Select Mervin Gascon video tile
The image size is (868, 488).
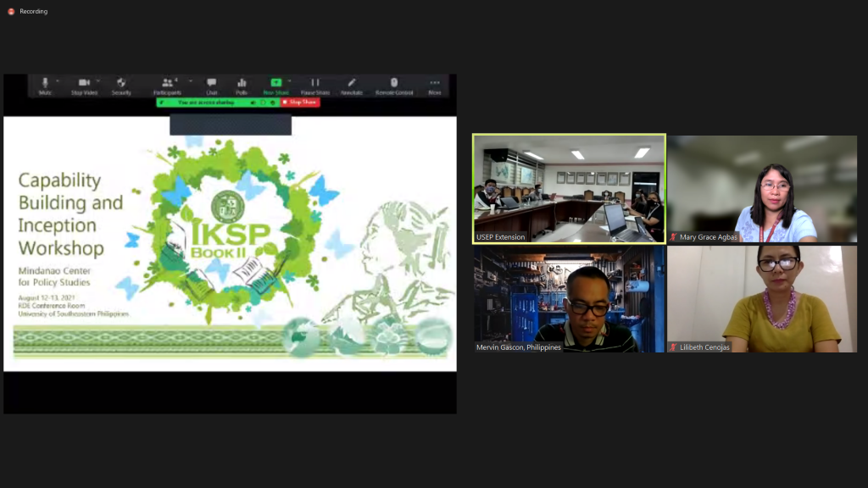pyautogui.click(x=569, y=299)
